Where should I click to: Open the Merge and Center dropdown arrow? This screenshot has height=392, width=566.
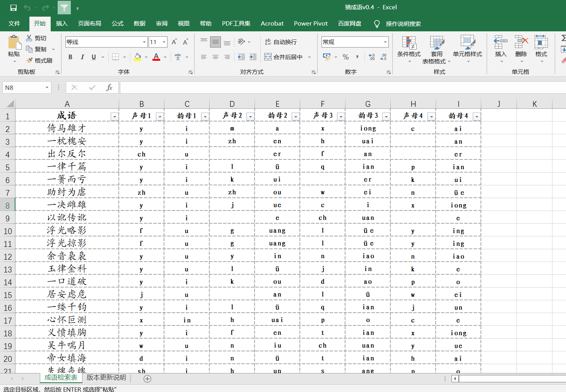(x=310, y=57)
